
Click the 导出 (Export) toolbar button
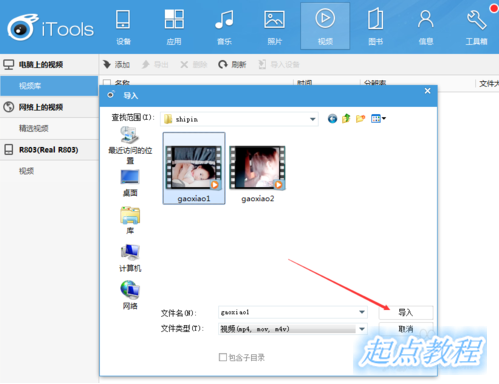click(155, 64)
